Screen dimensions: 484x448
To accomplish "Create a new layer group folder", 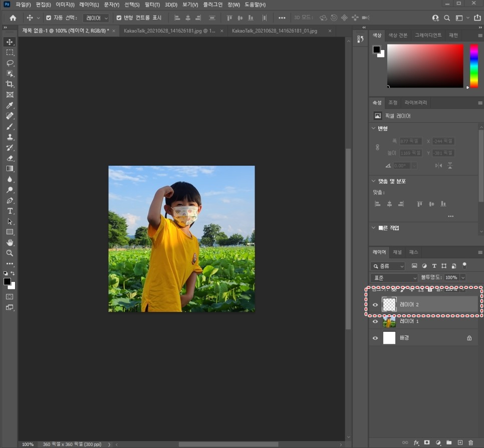I will tap(449, 442).
